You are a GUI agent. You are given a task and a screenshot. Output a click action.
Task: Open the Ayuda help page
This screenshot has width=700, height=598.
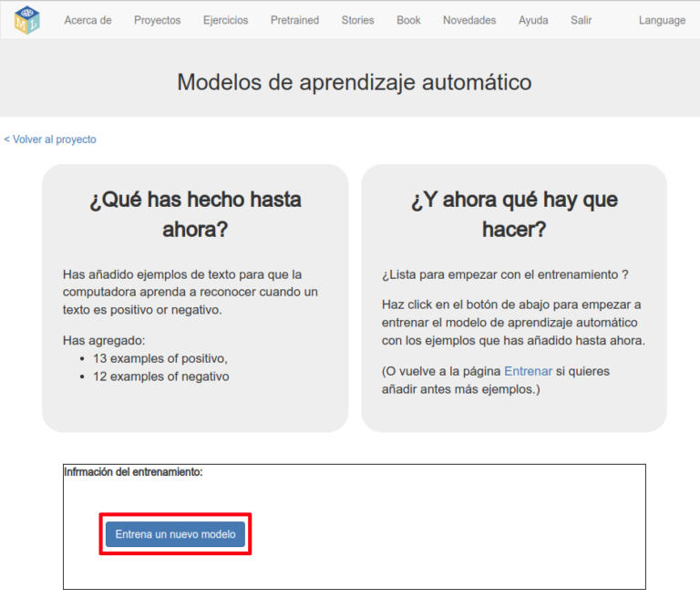(533, 20)
